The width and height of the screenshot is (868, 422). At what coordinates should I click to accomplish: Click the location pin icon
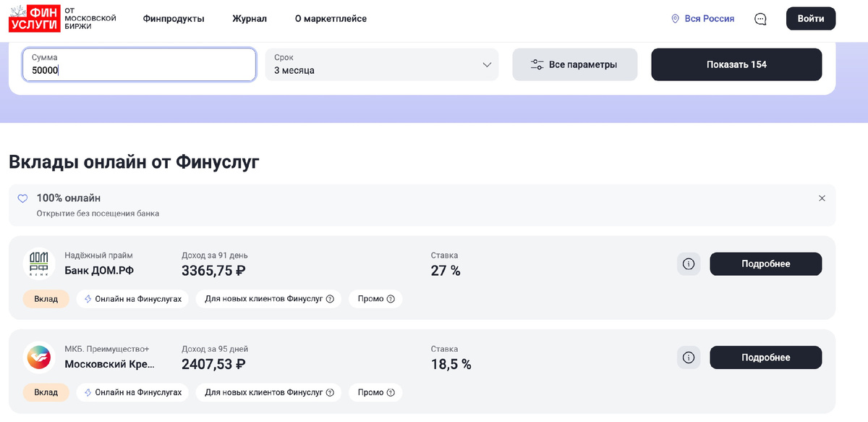point(675,19)
